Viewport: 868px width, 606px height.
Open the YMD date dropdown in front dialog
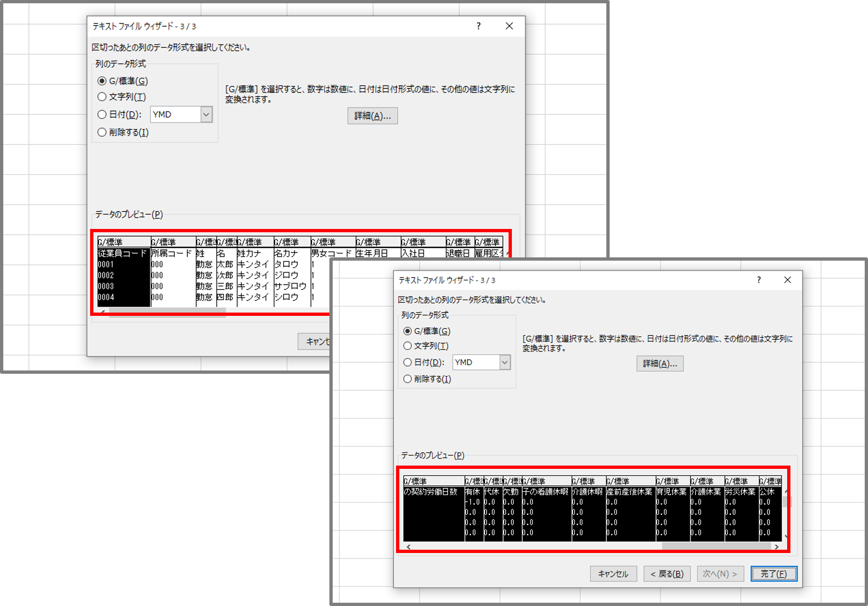tap(505, 362)
